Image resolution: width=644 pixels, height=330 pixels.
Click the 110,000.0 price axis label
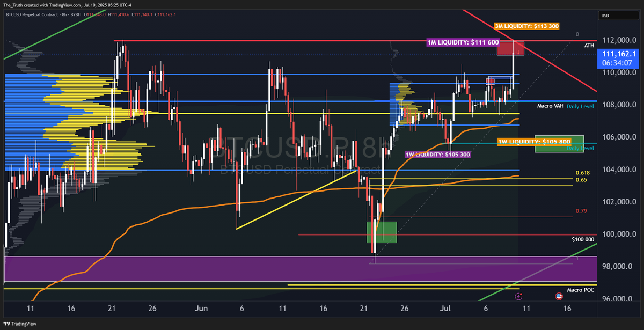click(x=620, y=72)
